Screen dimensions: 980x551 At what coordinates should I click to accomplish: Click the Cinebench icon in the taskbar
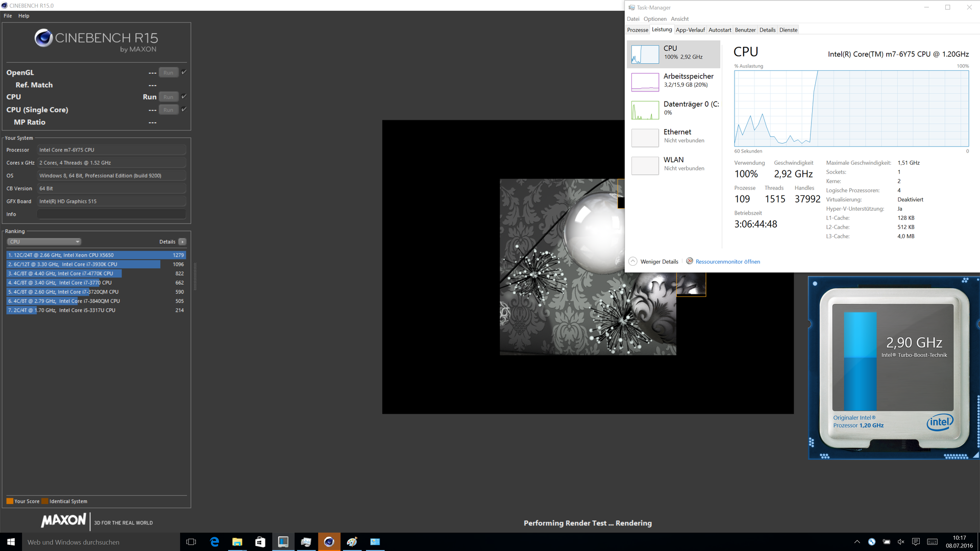click(x=329, y=542)
